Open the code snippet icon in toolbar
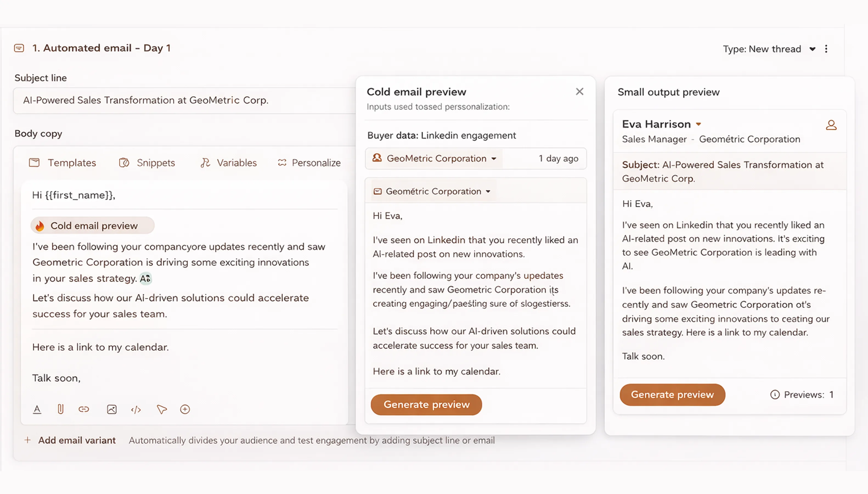The height and width of the screenshot is (494, 868). point(136,410)
